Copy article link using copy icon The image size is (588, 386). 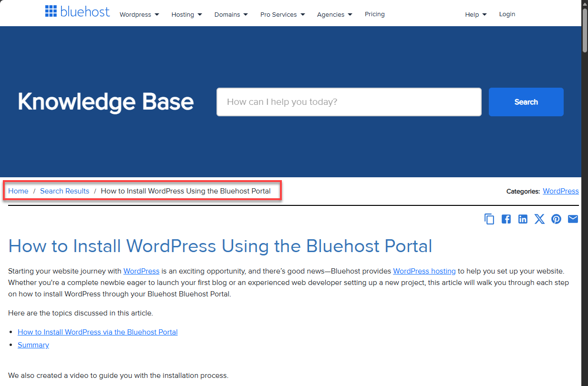[x=489, y=219]
